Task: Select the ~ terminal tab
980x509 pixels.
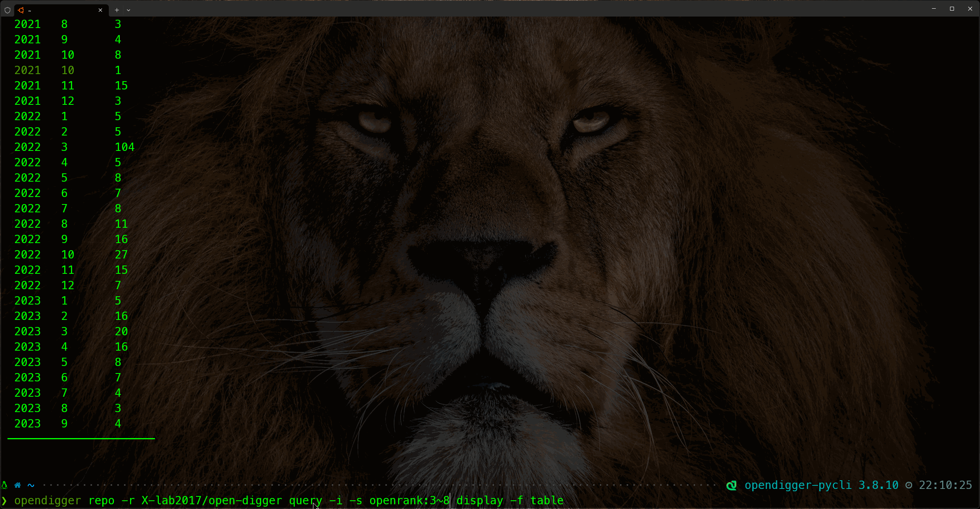Action: [59, 10]
